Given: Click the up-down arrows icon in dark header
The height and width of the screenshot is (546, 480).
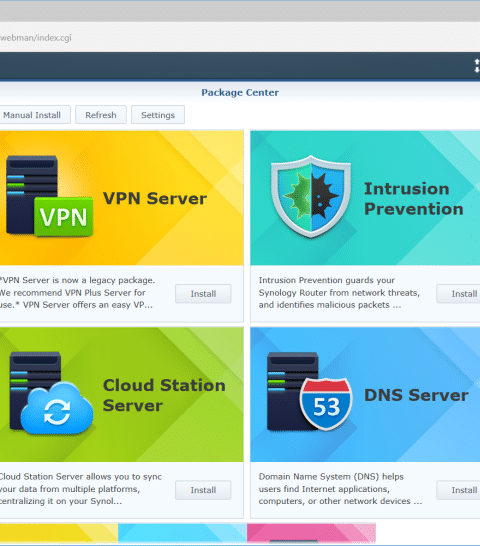Looking at the screenshot, I should 477,66.
